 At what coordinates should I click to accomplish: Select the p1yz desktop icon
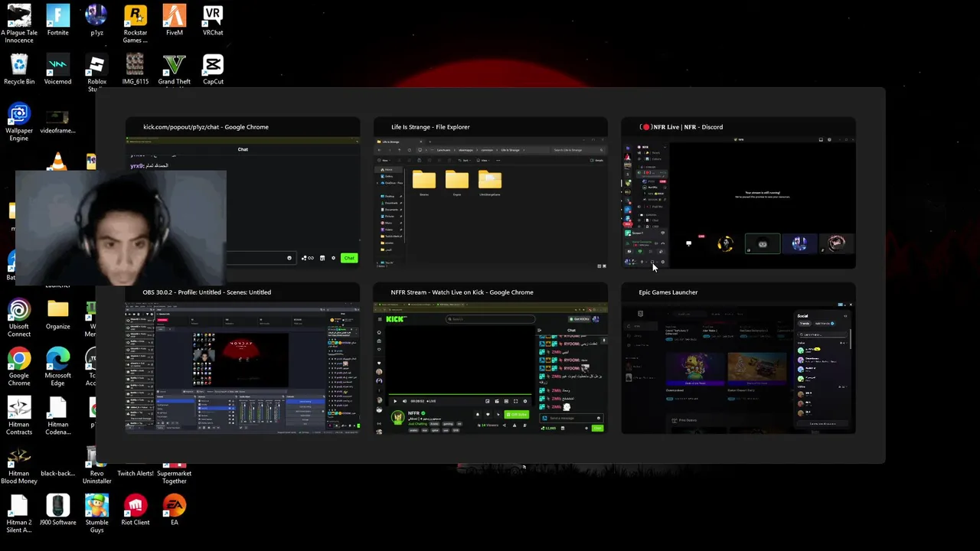pos(96,20)
